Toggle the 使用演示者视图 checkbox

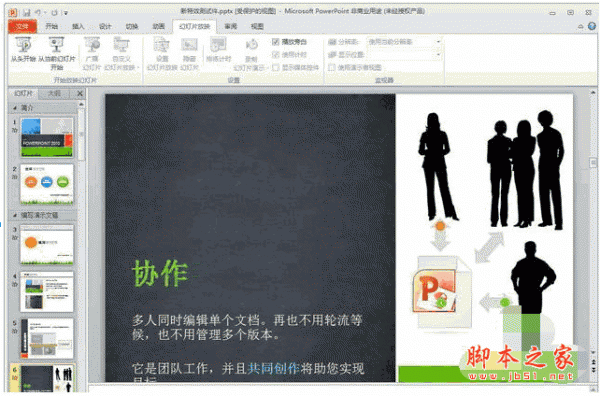click(332, 67)
